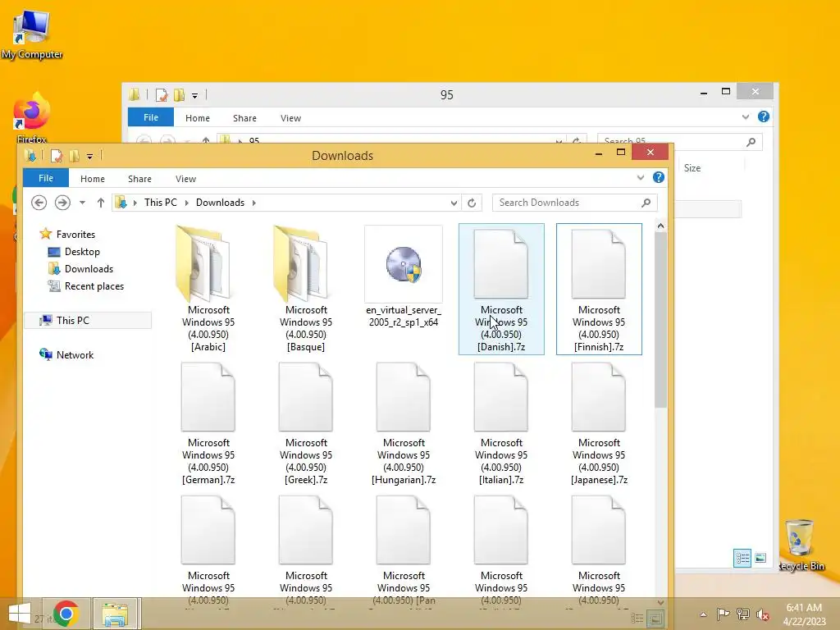Open Action Center flag tray icon
Screen dimensions: 840x630
tap(723, 614)
